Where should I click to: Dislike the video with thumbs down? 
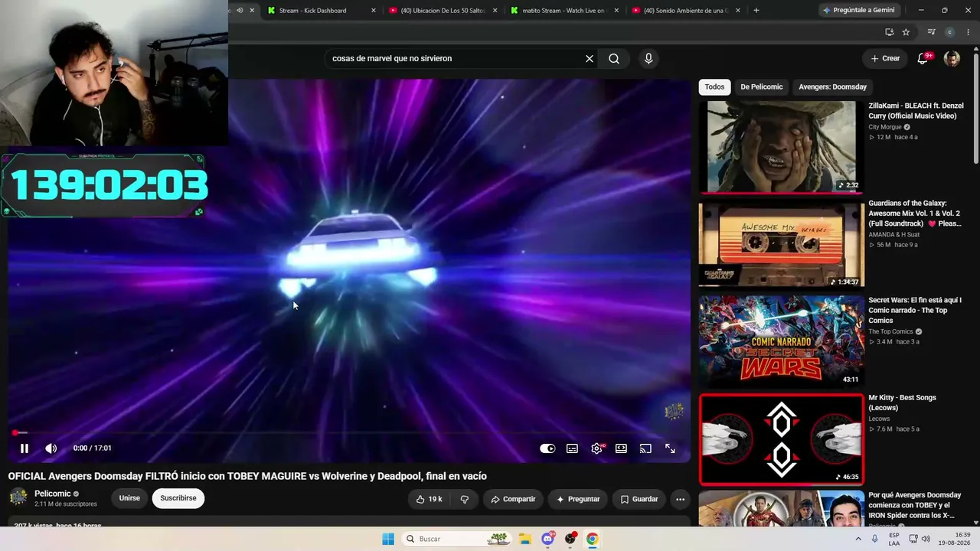coord(465,499)
